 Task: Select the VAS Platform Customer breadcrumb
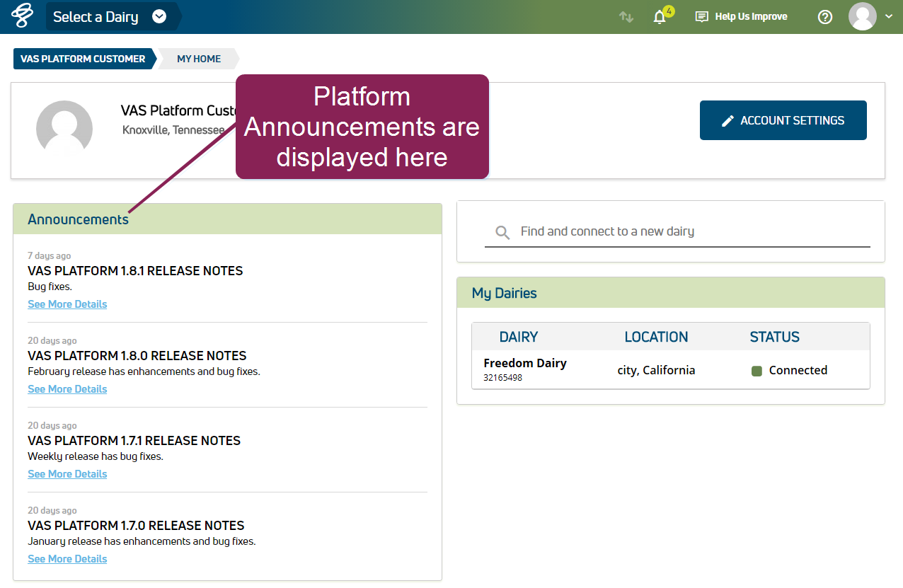[83, 59]
